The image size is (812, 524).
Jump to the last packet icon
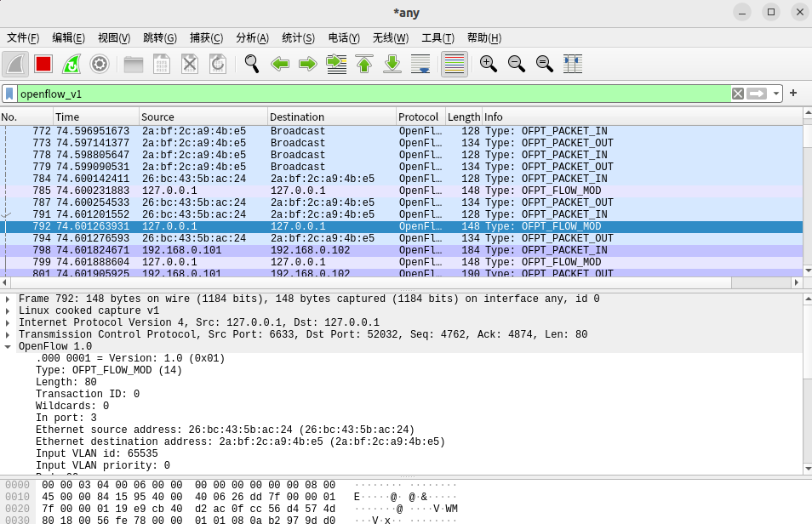click(x=392, y=64)
